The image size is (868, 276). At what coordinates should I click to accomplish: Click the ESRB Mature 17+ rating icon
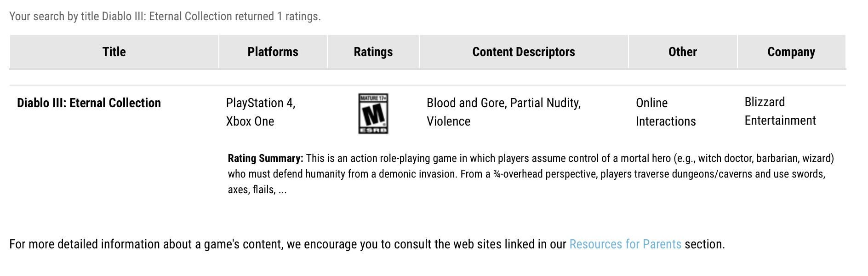pos(373,114)
